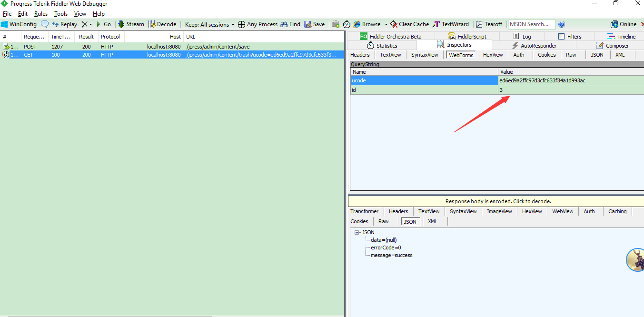This screenshot has height=317, width=644.
Task: Switch to FiddlerScript tab
Action: pyautogui.click(x=467, y=37)
